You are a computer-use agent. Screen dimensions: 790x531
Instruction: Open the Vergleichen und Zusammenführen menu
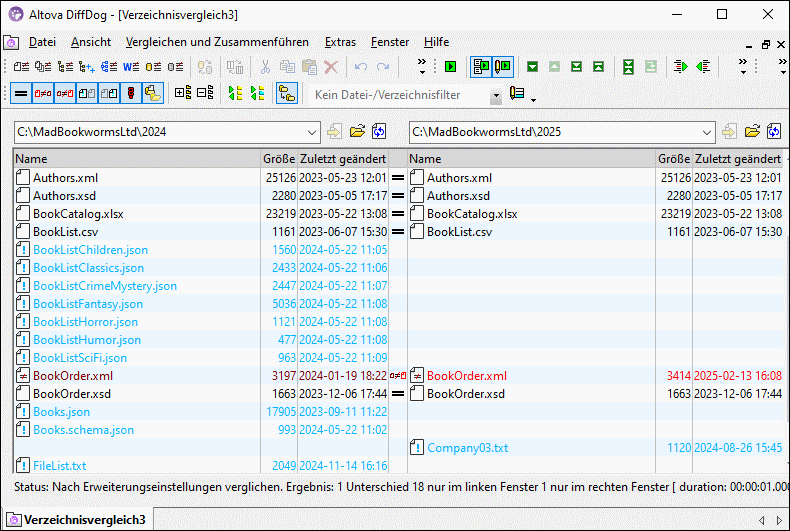218,42
